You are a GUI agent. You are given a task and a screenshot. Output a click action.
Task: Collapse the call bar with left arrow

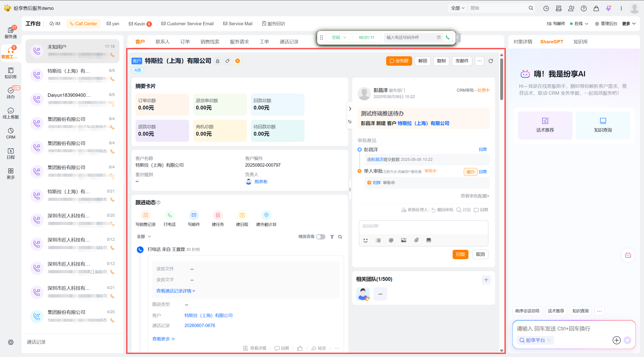point(458,38)
